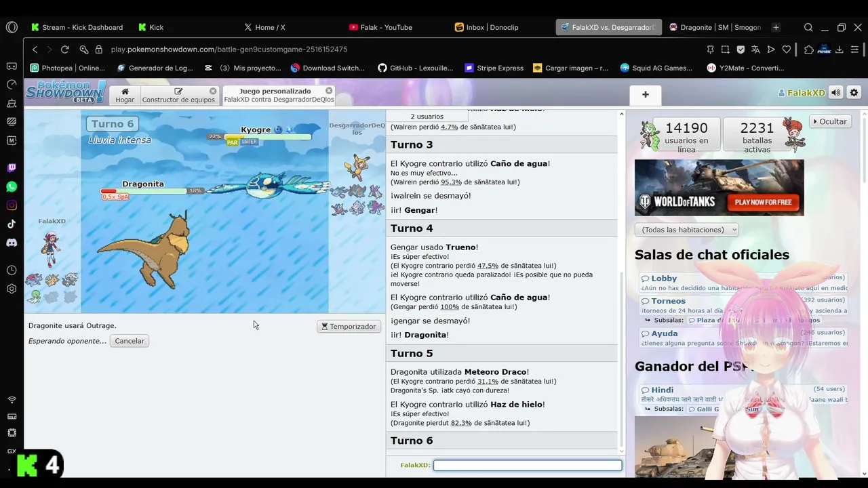
Task: Open Photopea bookmark
Action: tap(68, 68)
